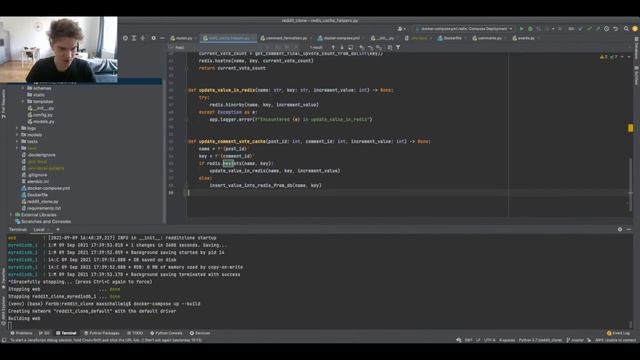Open .dockerignore in project tree

[x=38, y=155]
